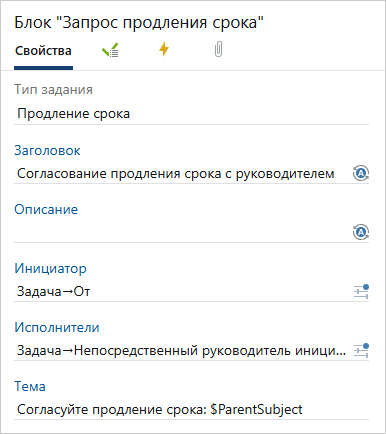The width and height of the screenshot is (386, 434).
Task: Open the checklist results tab icon
Action: pyautogui.click(x=110, y=50)
